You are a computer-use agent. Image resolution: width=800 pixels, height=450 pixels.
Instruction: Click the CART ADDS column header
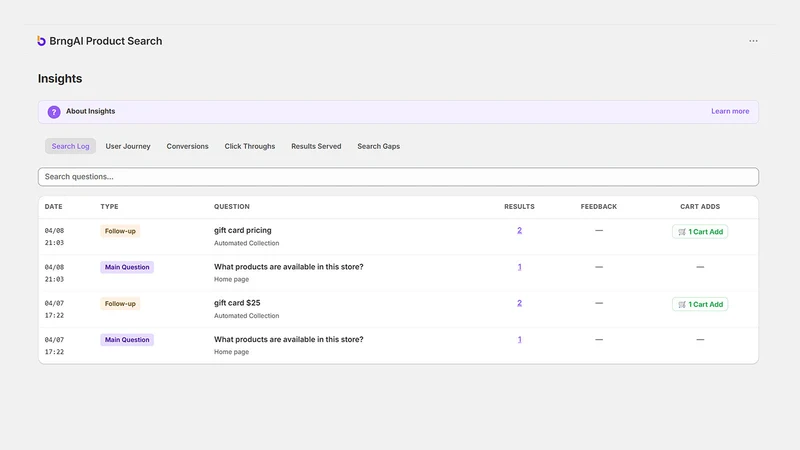(x=700, y=207)
